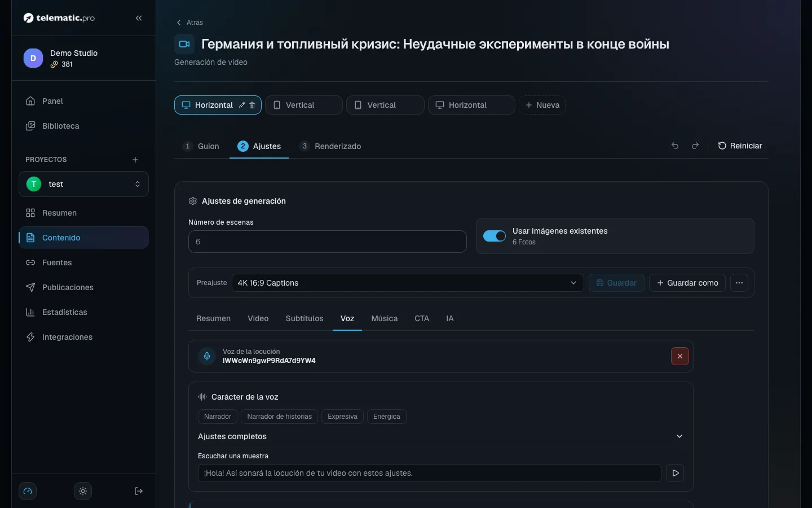This screenshot has height=508, width=812.
Task: Select the Voz settings tab
Action: 347,318
